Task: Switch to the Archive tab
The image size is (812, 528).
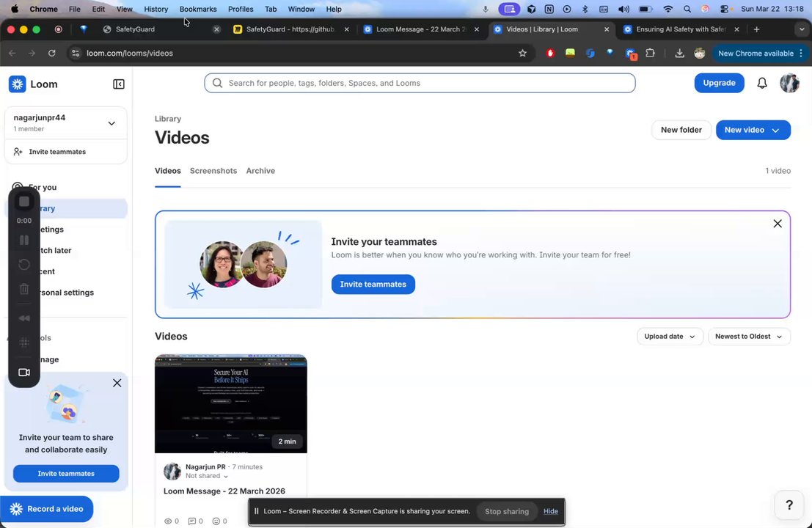Action: [260, 171]
